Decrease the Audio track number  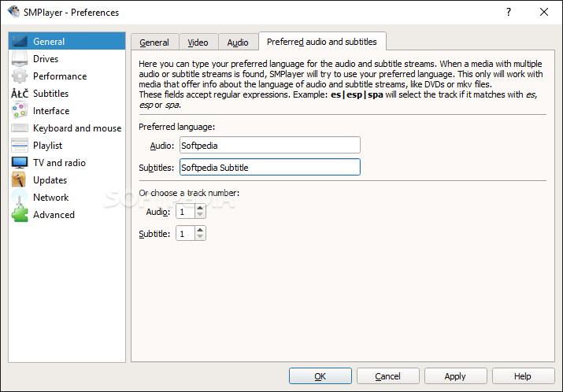(x=200, y=215)
